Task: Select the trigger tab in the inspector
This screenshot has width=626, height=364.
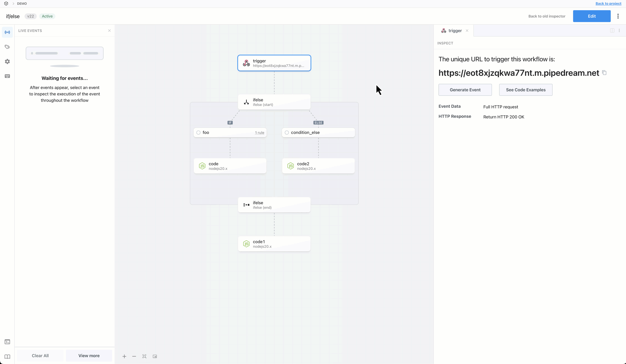Action: pyautogui.click(x=455, y=31)
